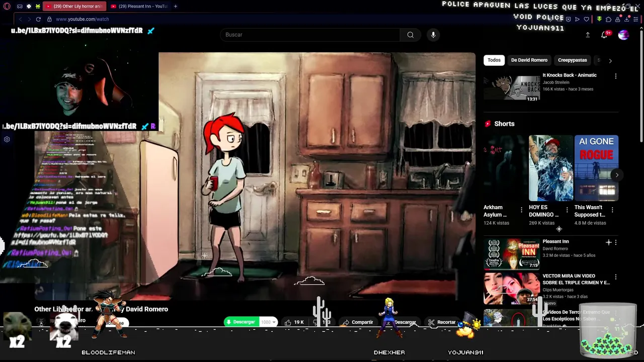
Task: Switch to the Pleasant Inn YouTube tab
Action: point(139,7)
